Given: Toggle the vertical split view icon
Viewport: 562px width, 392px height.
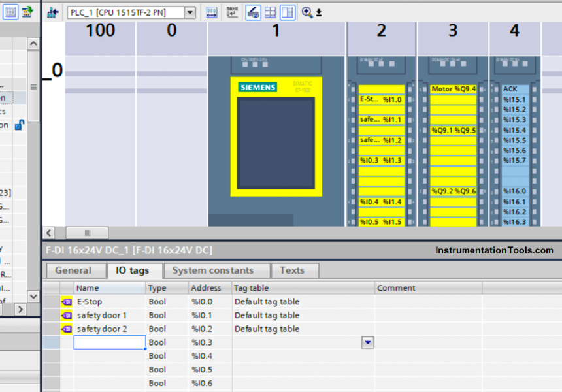Looking at the screenshot, I should pos(288,12).
